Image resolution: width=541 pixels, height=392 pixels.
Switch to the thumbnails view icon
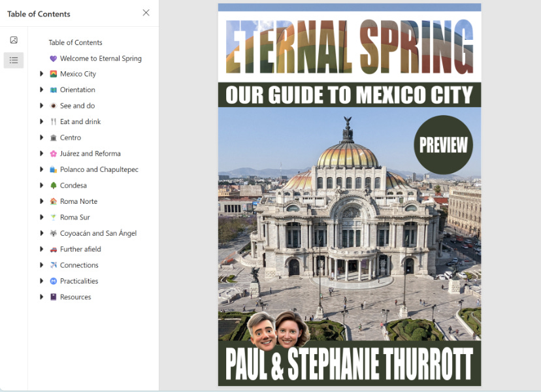[14, 40]
